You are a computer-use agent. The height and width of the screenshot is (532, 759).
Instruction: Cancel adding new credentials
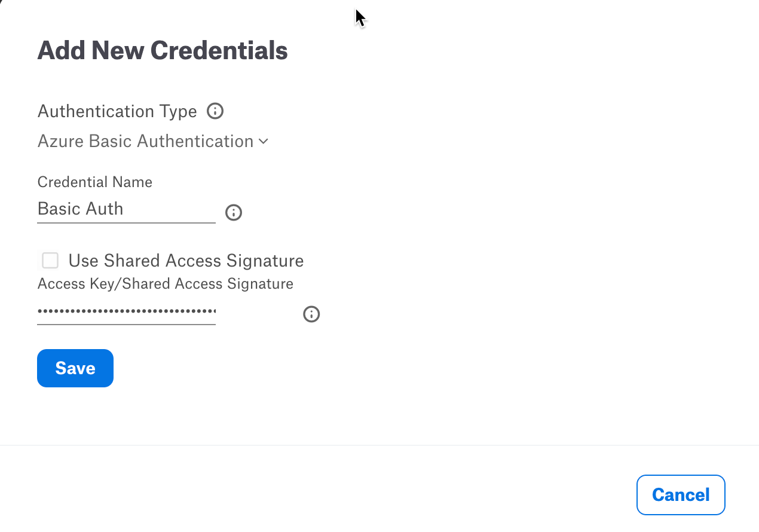(x=681, y=495)
